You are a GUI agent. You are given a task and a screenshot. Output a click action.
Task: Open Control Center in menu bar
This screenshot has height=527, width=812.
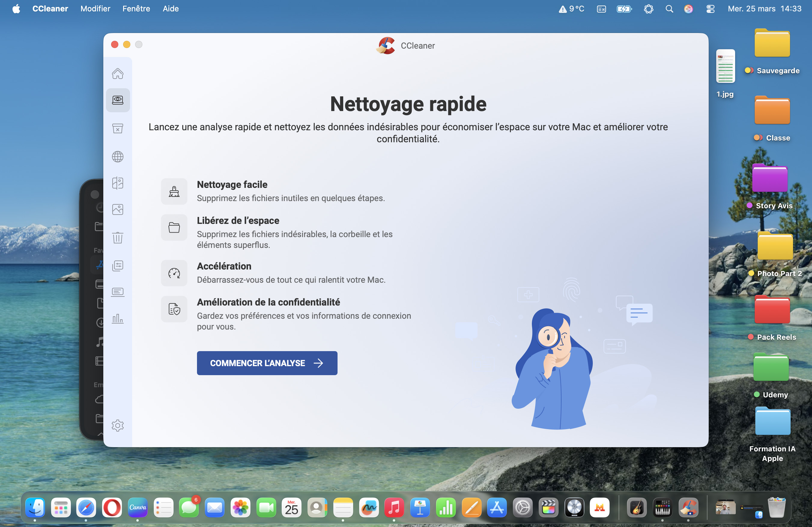coord(710,9)
